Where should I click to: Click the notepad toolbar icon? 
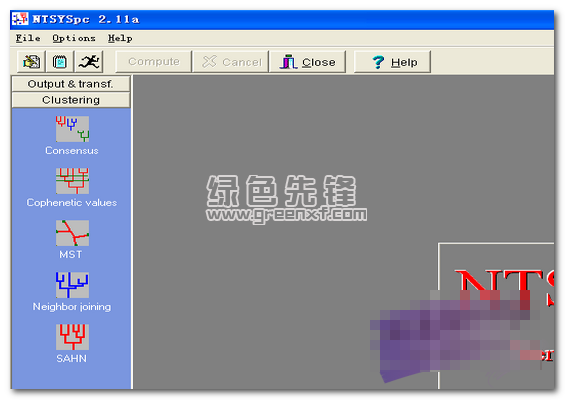click(60, 62)
